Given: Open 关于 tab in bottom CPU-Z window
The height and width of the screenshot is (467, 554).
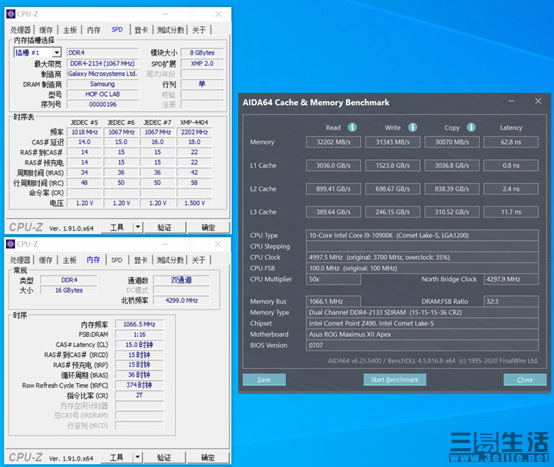Looking at the screenshot, I should tap(198, 260).
